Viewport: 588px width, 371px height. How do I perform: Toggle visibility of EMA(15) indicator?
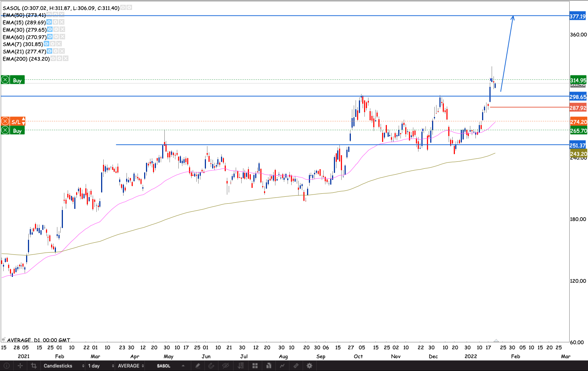tap(49, 22)
